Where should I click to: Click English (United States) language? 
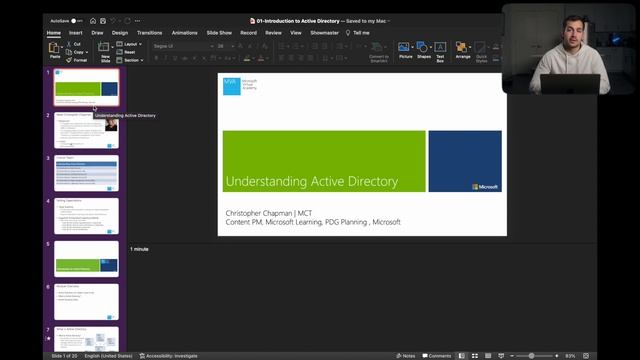108,356
